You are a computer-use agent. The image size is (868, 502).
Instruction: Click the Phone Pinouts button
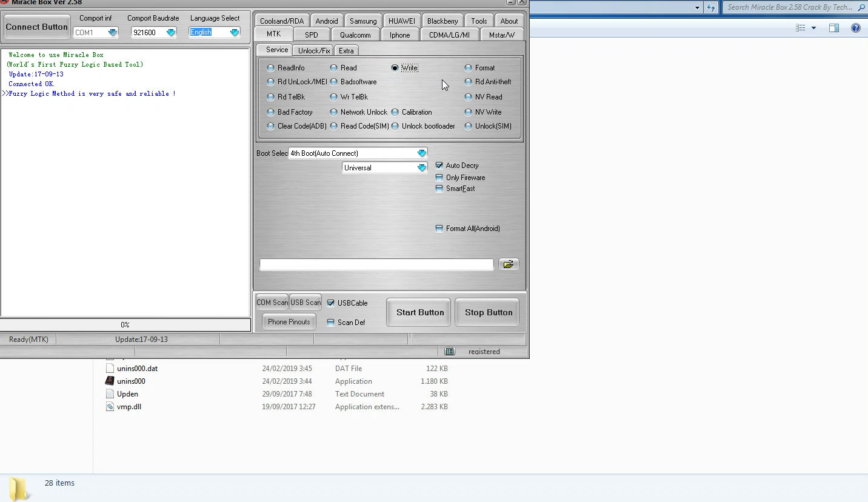[x=289, y=322]
